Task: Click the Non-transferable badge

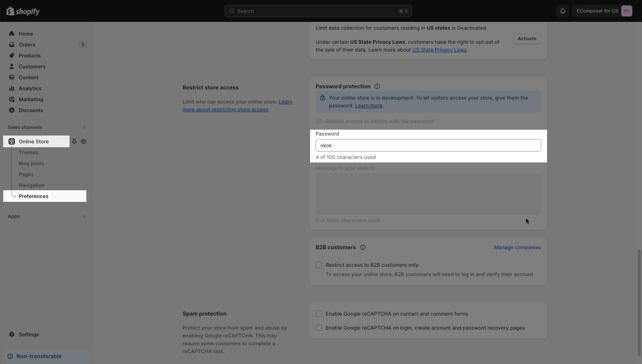Action: point(47,356)
